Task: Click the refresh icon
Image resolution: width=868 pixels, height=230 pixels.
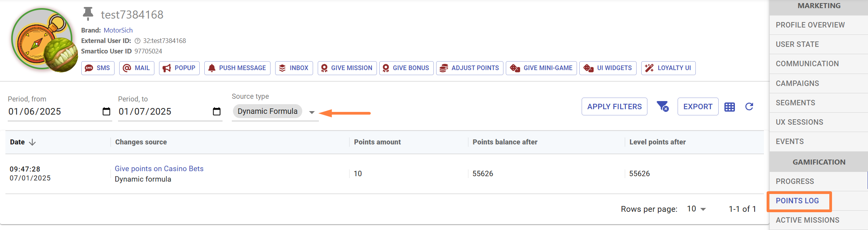Action: click(749, 106)
